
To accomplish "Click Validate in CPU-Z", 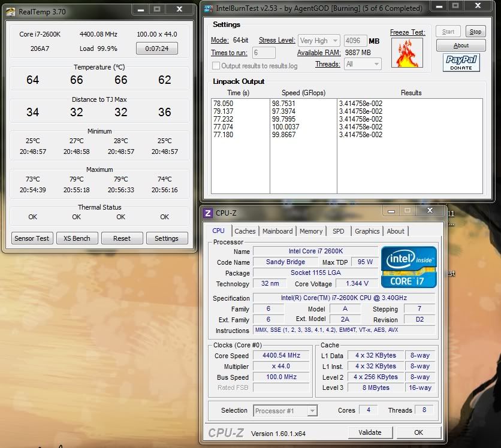I will [370, 432].
